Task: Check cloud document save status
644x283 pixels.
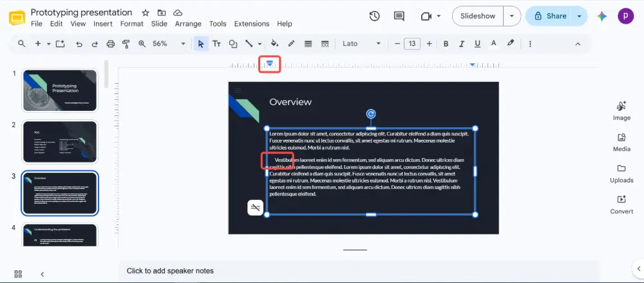Action: pyautogui.click(x=178, y=13)
